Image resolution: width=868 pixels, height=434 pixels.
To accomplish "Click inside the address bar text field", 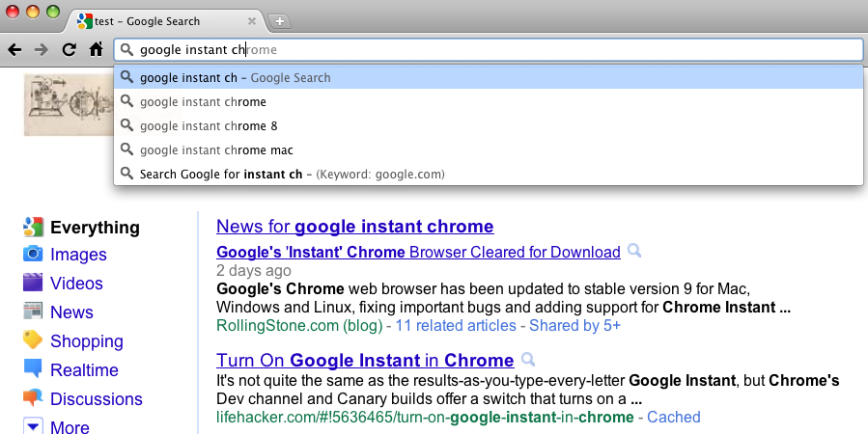I will click(489, 50).
